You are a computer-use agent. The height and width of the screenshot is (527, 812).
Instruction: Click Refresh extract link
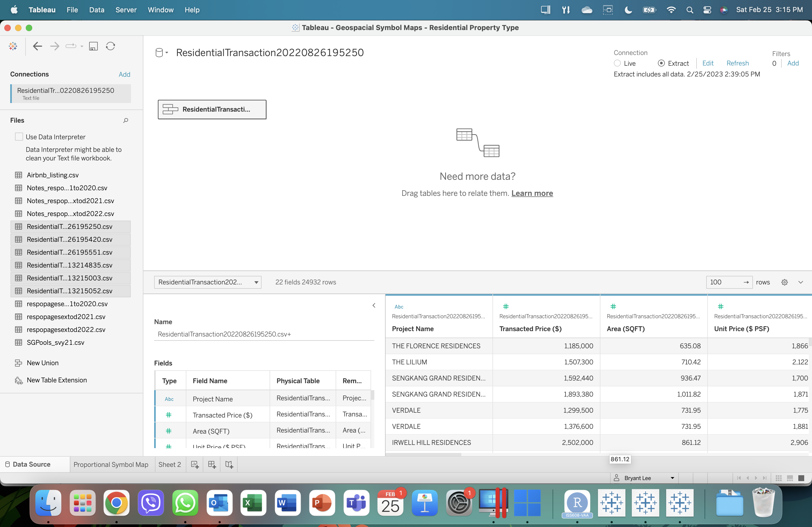coord(737,63)
